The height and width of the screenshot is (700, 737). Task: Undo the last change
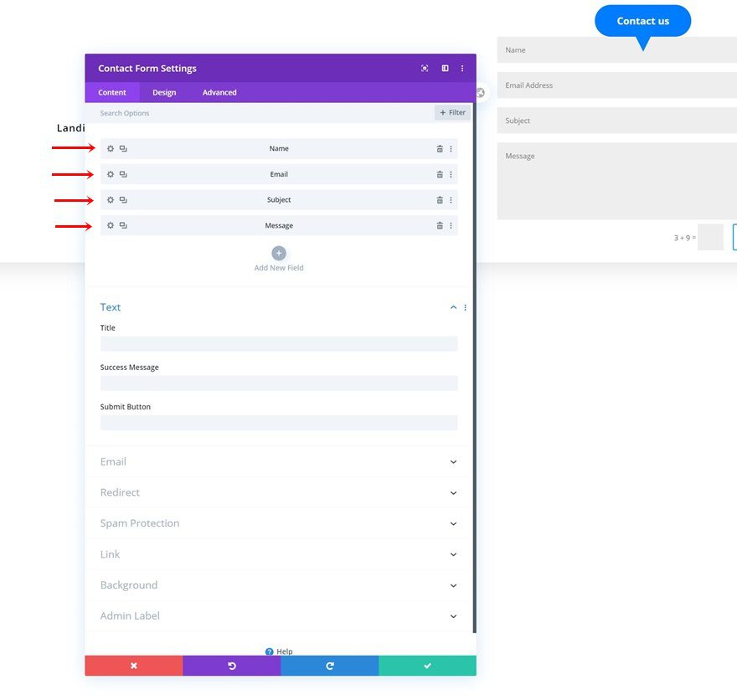click(232, 665)
